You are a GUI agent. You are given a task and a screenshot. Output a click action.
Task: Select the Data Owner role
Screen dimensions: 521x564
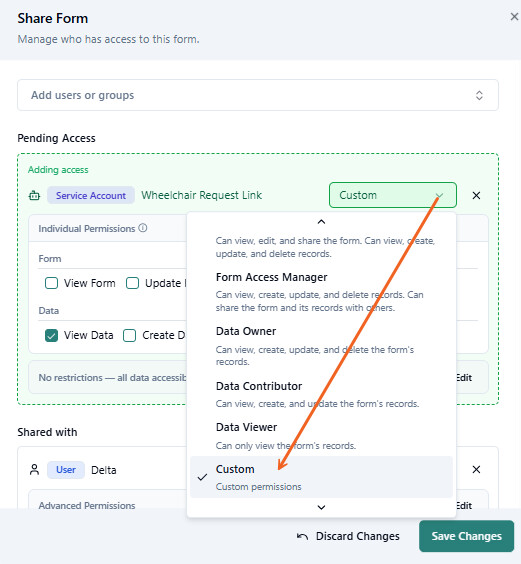321,346
